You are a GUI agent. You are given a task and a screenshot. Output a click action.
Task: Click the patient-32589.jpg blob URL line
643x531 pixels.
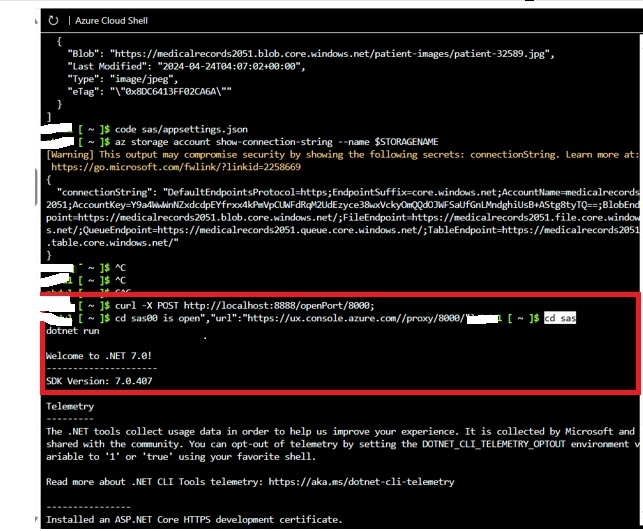311,54
